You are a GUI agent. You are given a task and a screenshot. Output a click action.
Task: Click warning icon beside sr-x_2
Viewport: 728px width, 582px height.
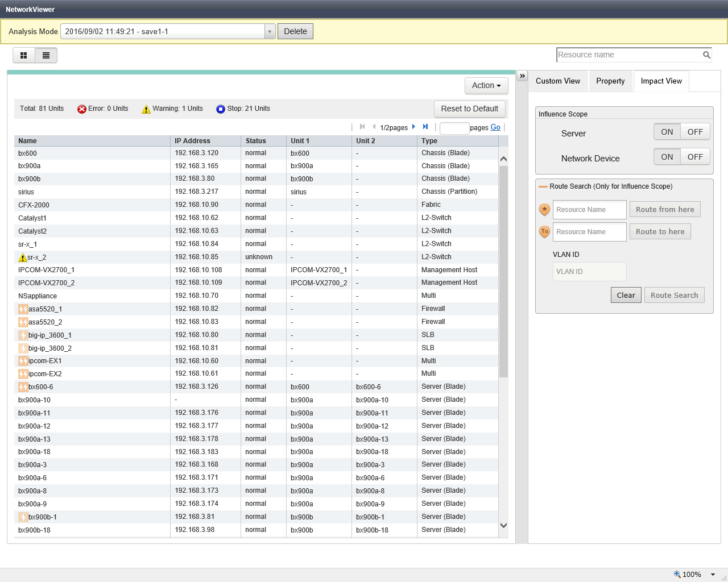click(23, 257)
